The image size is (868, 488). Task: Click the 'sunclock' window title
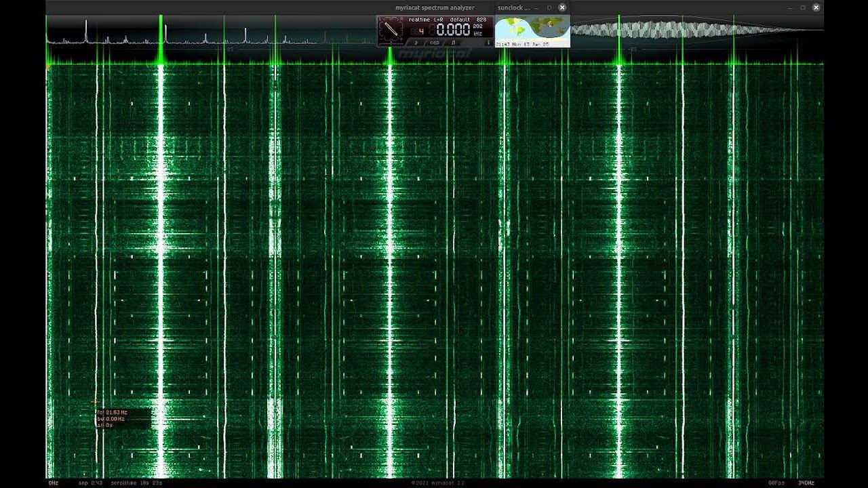[513, 7]
